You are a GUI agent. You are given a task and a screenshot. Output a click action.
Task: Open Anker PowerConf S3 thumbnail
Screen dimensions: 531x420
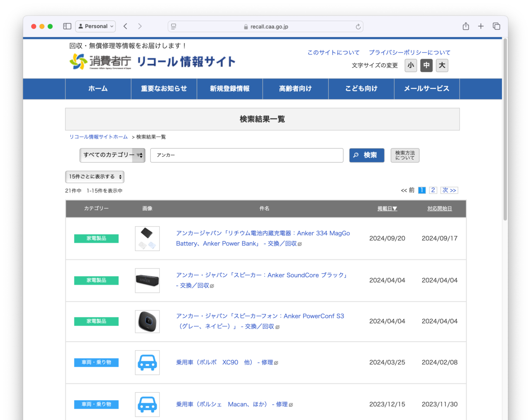point(147,321)
